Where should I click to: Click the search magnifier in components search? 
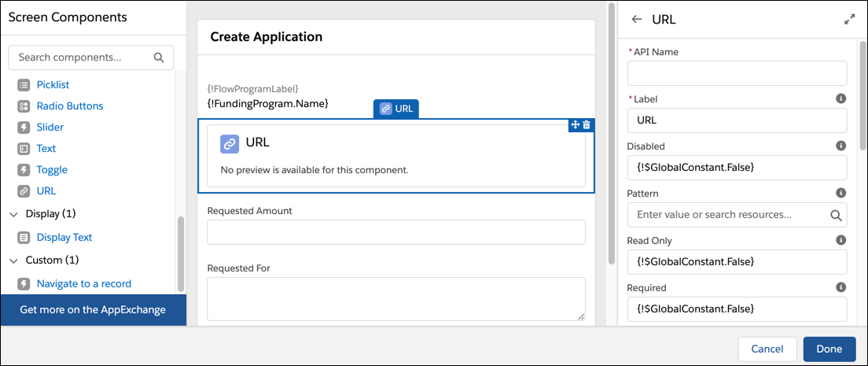coord(159,57)
